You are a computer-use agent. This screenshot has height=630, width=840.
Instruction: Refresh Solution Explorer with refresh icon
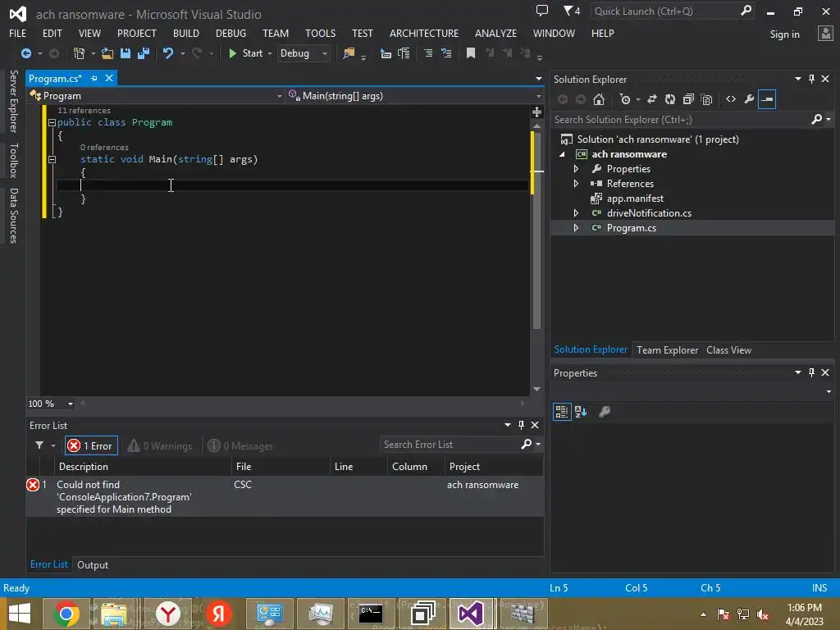(x=670, y=99)
